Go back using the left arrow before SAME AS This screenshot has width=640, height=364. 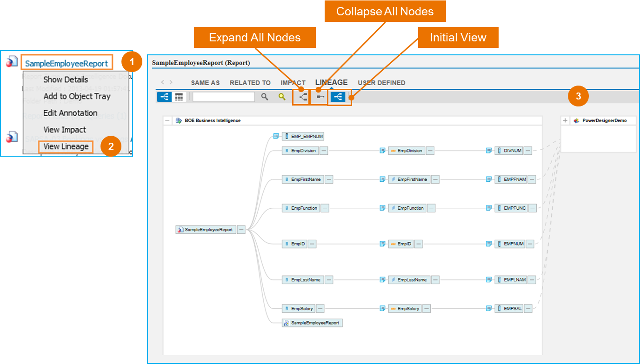click(x=162, y=82)
